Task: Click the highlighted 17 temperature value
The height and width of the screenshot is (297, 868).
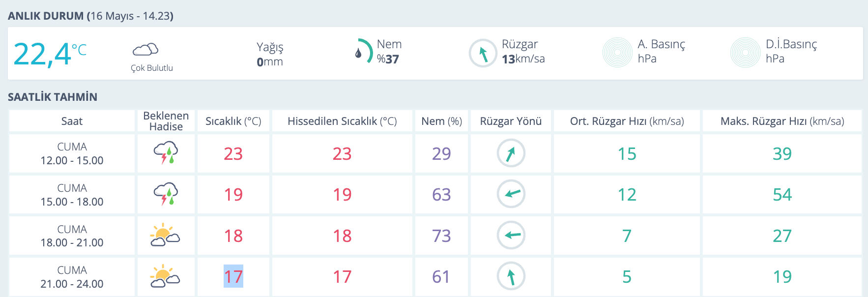Action: click(233, 276)
